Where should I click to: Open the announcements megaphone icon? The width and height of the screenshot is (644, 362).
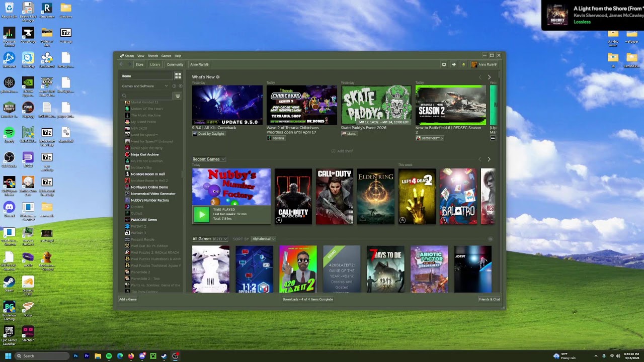pos(453,64)
